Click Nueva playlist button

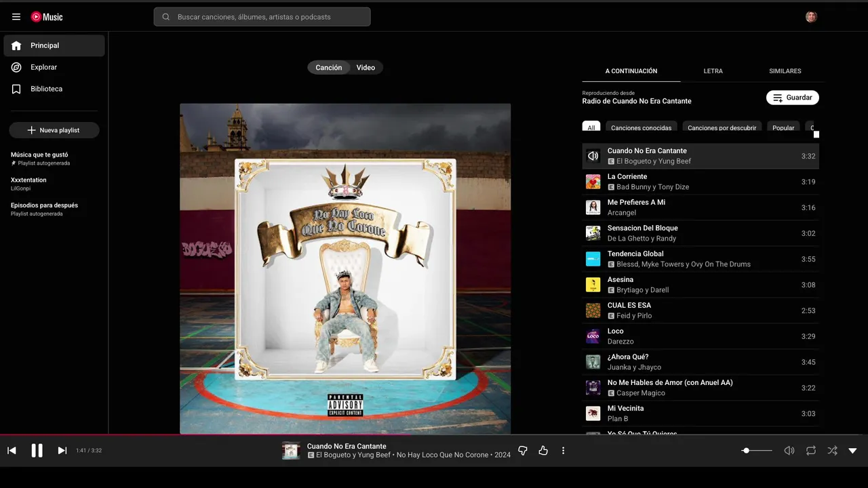point(54,130)
